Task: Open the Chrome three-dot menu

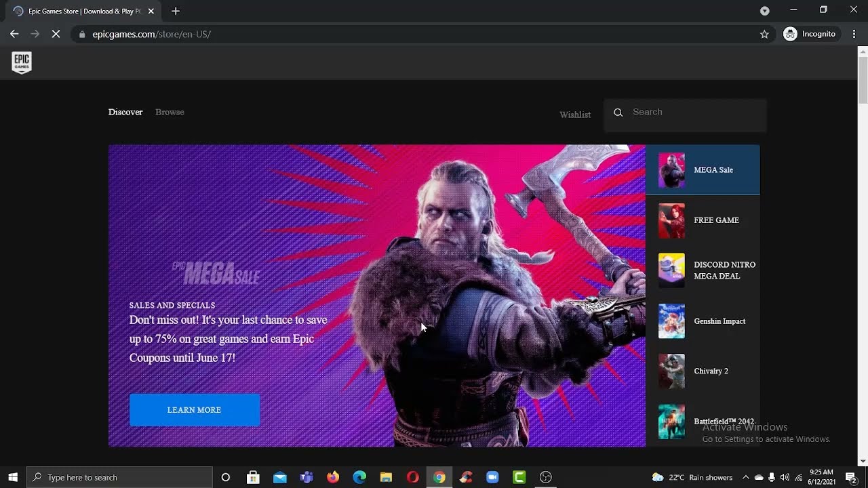Action: tap(854, 34)
